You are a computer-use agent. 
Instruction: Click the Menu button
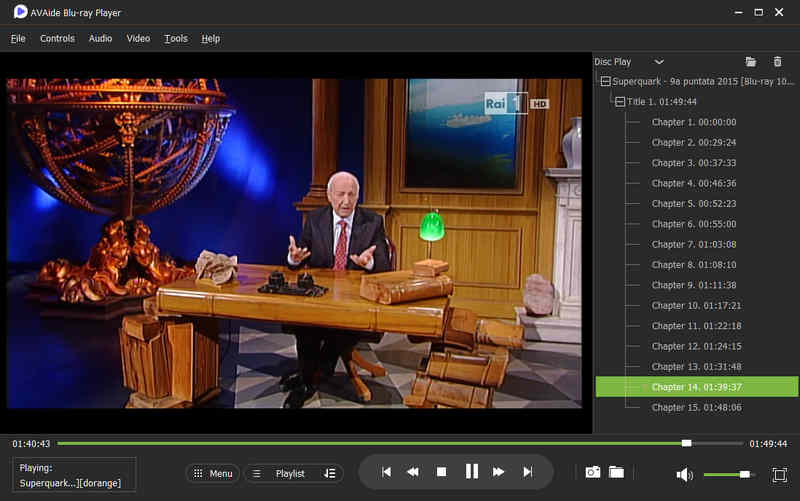pos(213,473)
